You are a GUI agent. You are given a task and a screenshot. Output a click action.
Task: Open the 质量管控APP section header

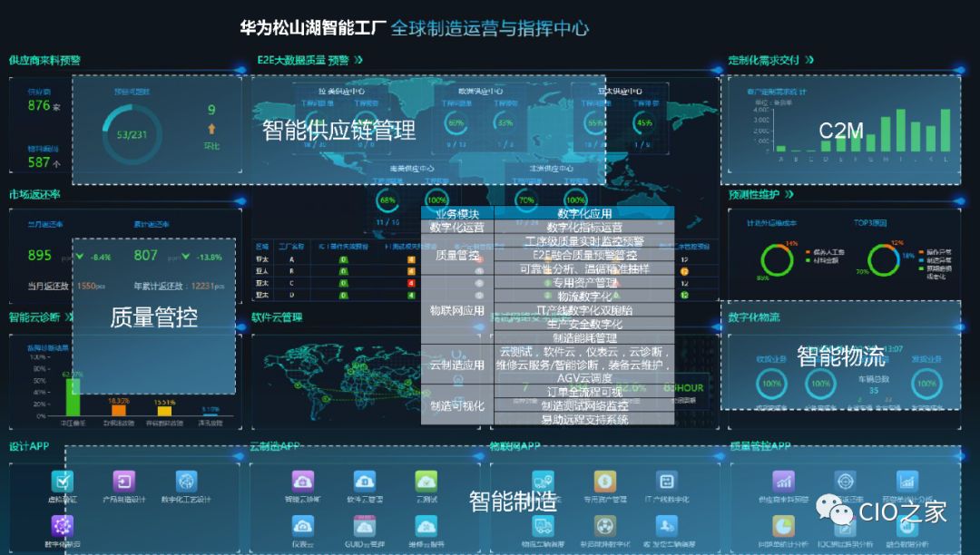(760, 446)
